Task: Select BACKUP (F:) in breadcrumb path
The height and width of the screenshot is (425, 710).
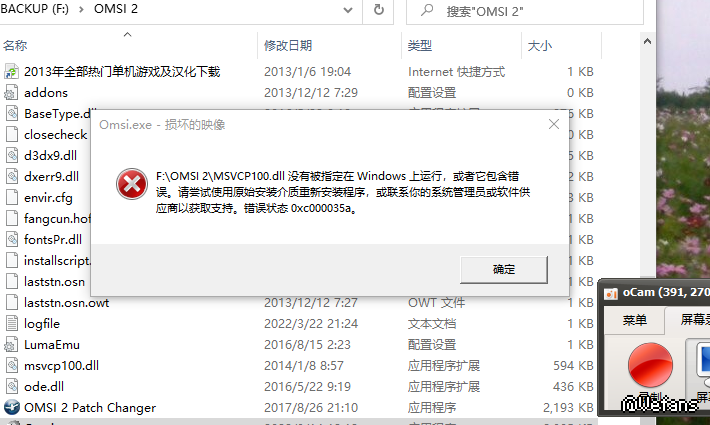Action: (x=34, y=9)
